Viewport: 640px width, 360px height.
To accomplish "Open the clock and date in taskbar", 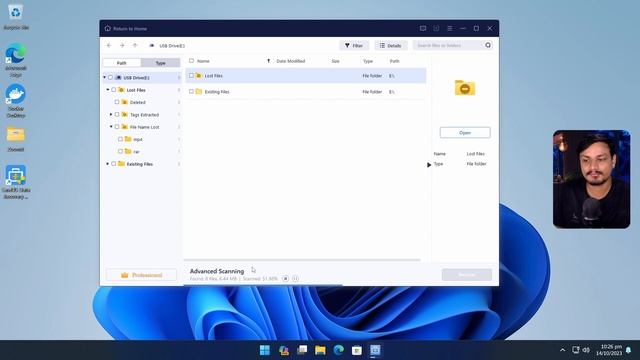I will tap(609, 350).
